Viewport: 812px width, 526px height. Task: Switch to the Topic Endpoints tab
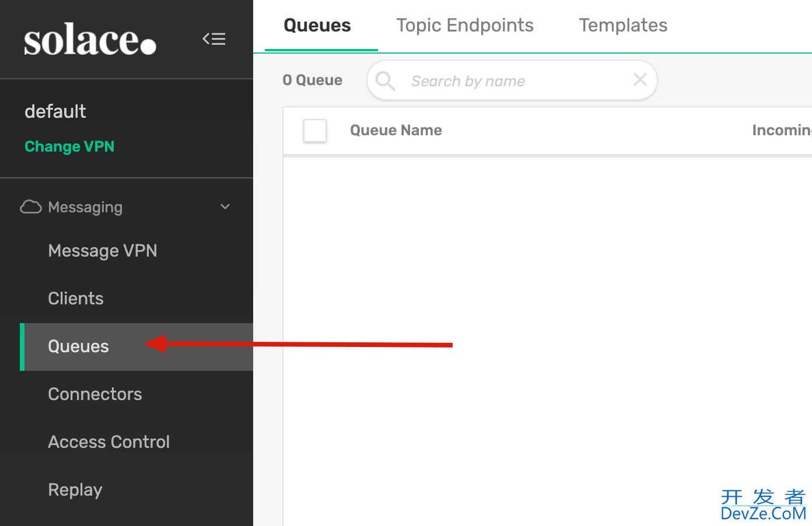coord(465,25)
